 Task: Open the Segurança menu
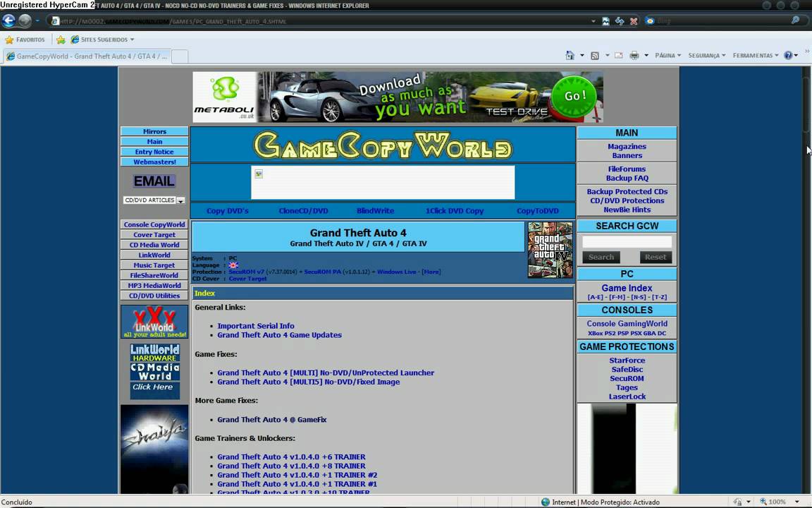(707, 56)
